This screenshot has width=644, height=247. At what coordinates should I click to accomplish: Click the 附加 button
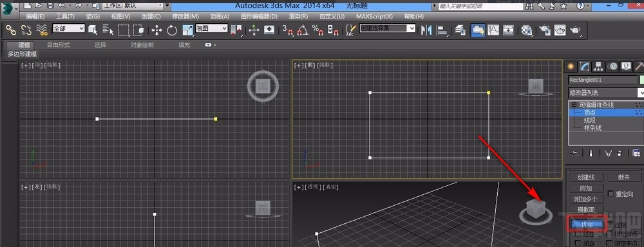point(586,188)
